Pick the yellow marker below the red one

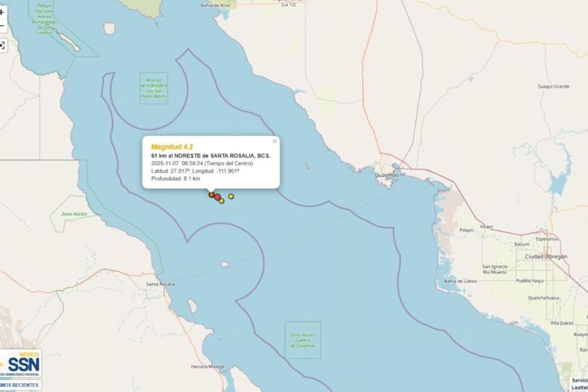click(221, 201)
